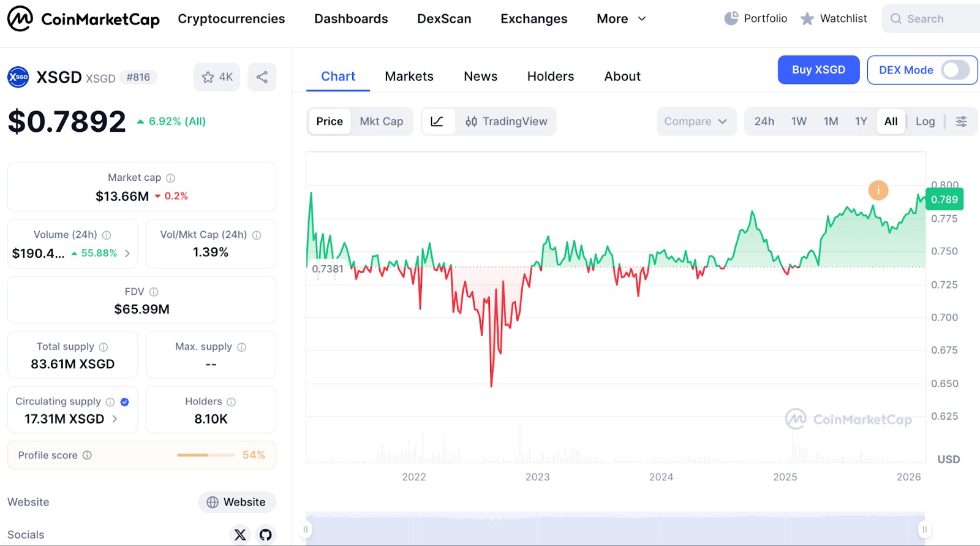Image resolution: width=980 pixels, height=546 pixels.
Task: Click the #816 rank badge
Action: (138, 78)
